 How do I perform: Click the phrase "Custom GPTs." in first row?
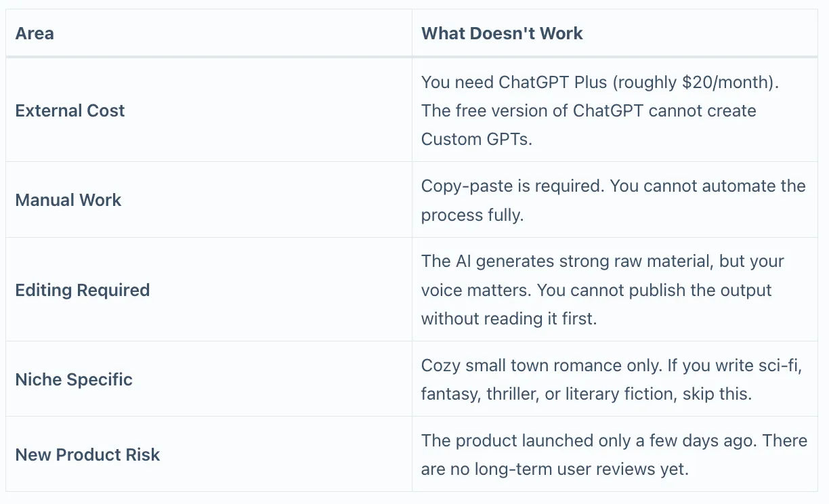[x=477, y=139]
